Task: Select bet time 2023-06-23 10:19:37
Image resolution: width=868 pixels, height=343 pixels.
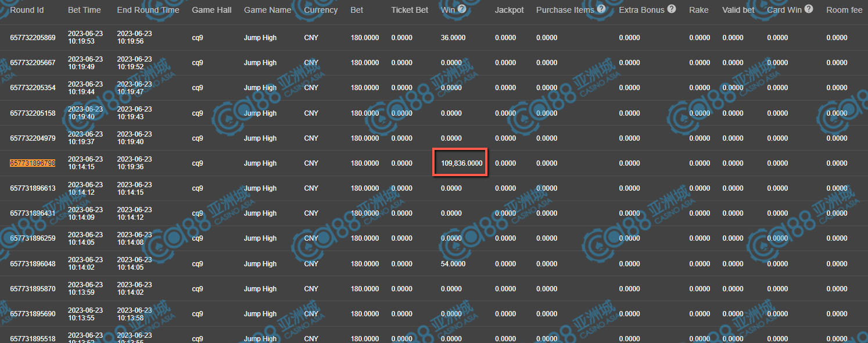Action: coord(85,138)
